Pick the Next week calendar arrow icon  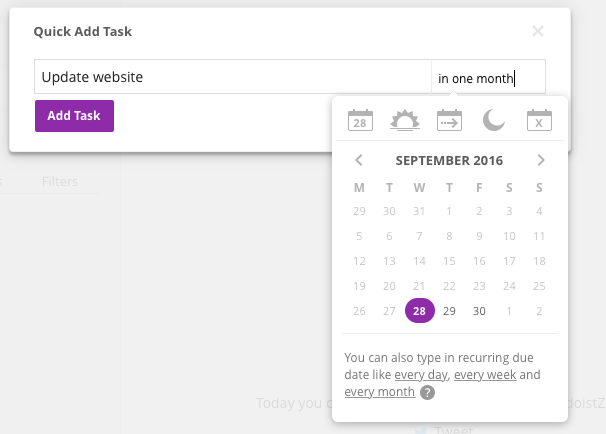click(449, 120)
